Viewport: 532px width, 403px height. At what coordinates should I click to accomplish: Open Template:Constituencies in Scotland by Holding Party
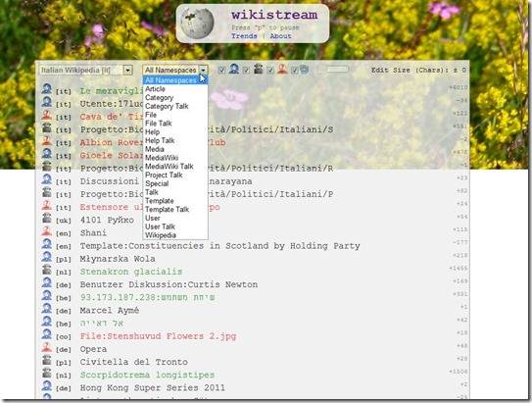click(219, 246)
